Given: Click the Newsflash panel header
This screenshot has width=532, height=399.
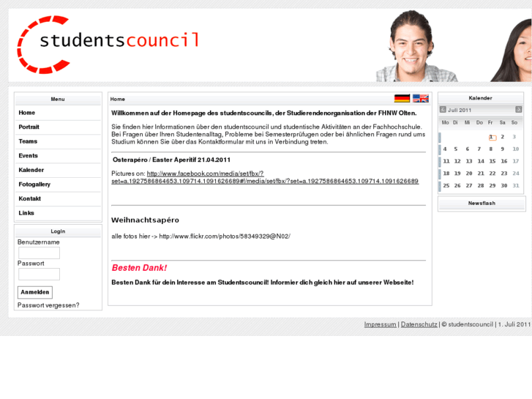Looking at the screenshot, I should pyautogui.click(x=482, y=203).
